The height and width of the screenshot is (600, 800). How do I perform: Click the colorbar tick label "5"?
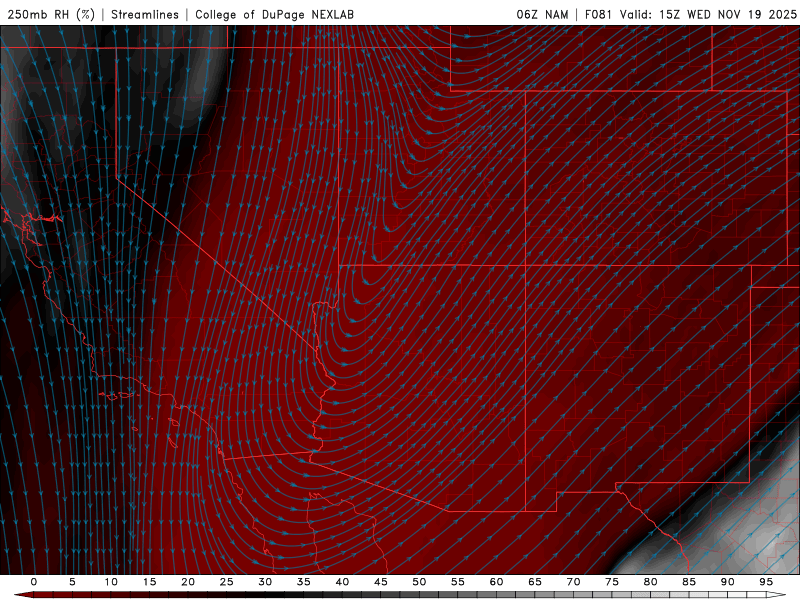72,582
